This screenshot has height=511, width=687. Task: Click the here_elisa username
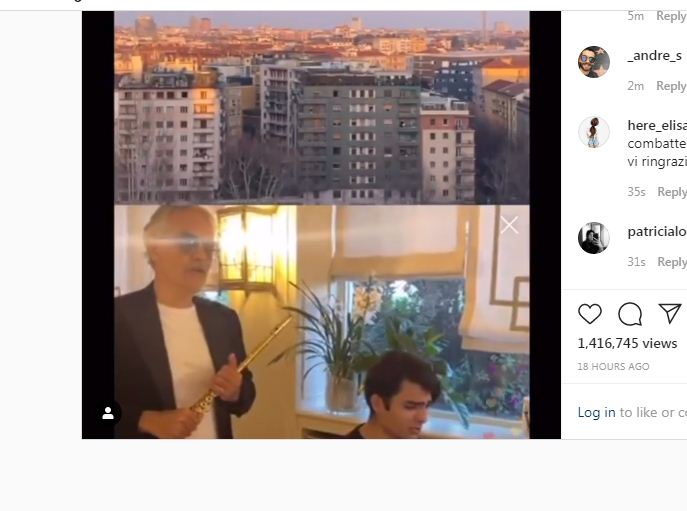click(x=657, y=125)
